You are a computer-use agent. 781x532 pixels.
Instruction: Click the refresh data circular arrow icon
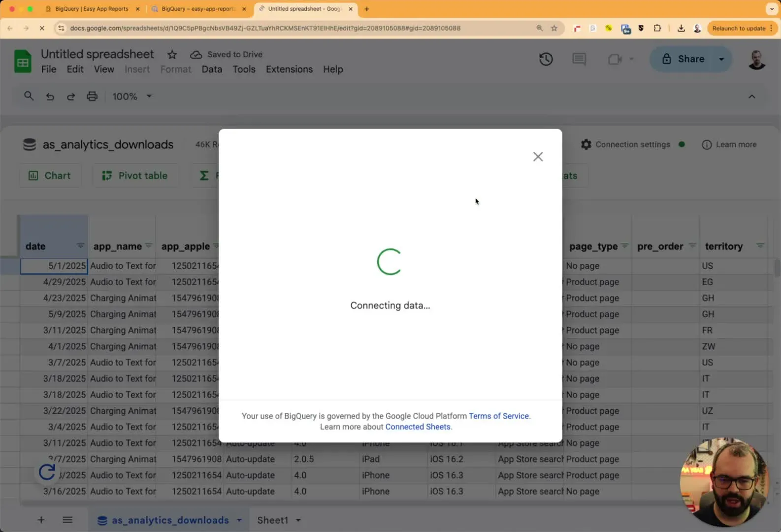(x=47, y=472)
